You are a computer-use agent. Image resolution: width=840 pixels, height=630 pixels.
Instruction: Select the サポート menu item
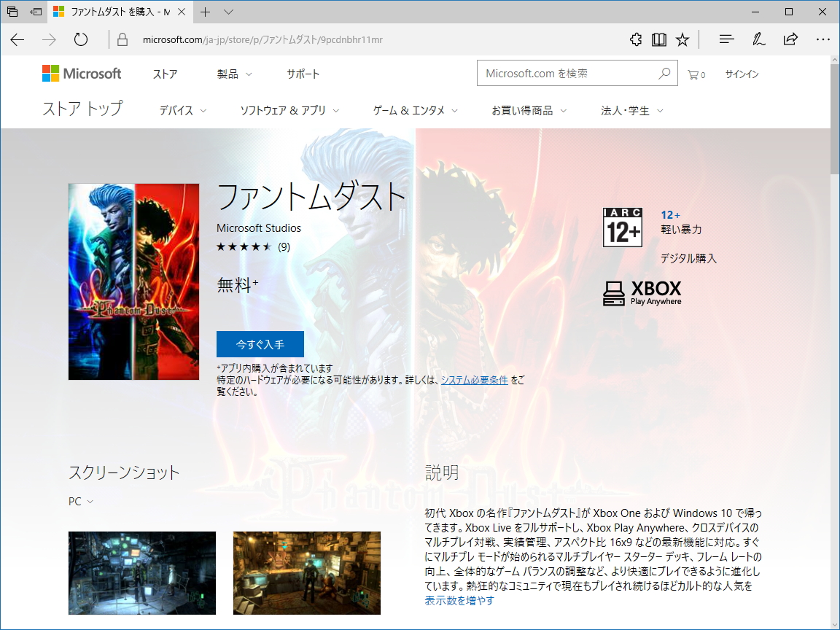pos(303,73)
